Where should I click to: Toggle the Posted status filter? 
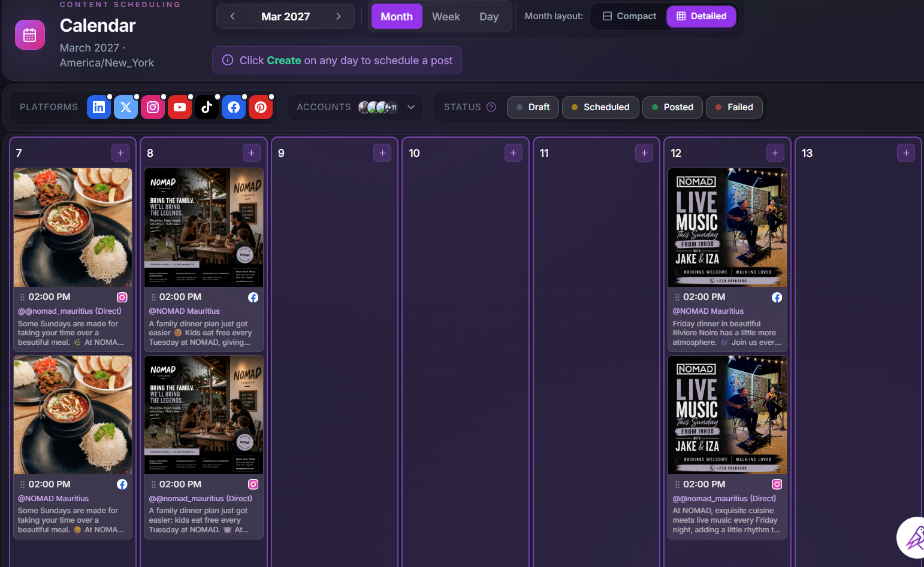click(672, 107)
